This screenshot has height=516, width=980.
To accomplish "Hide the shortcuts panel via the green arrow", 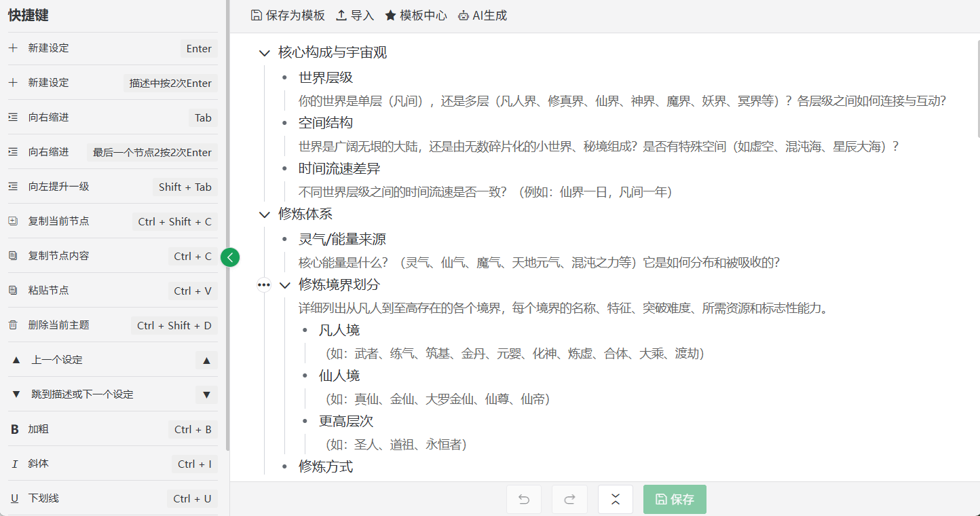I will pos(230,257).
